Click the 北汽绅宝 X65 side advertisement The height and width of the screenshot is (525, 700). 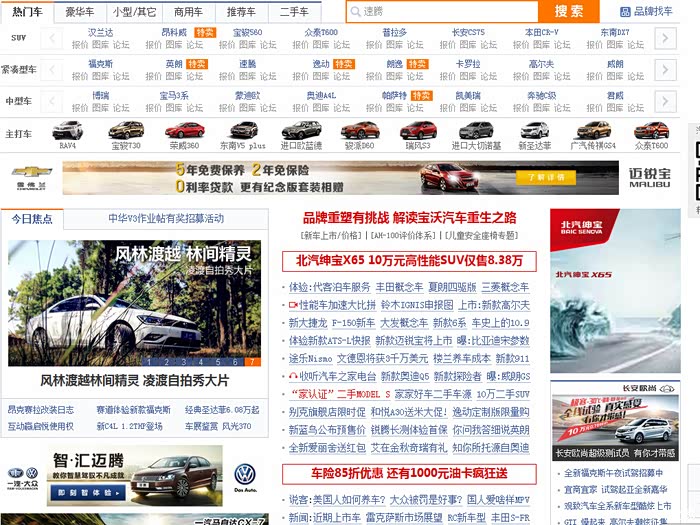coord(615,291)
